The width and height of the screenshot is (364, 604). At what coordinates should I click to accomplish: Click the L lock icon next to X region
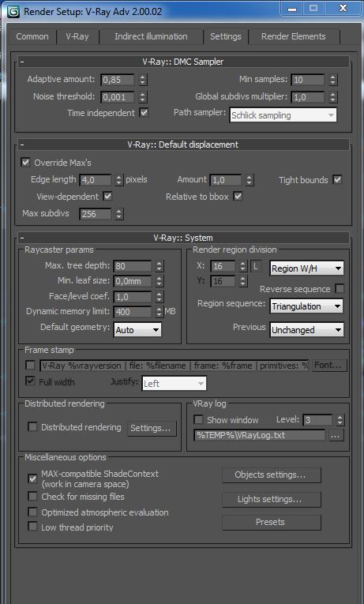click(x=255, y=266)
